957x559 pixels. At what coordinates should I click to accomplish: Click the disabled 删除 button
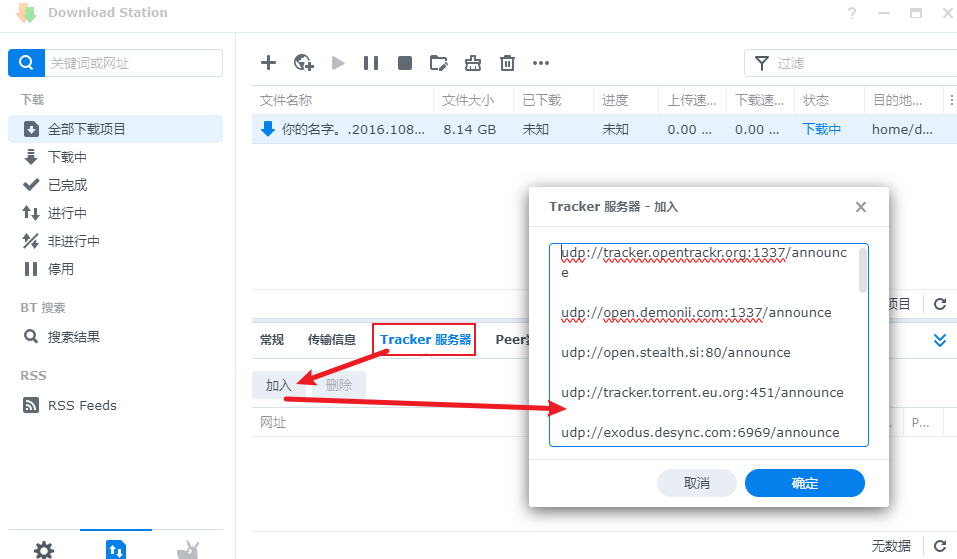coord(339,385)
